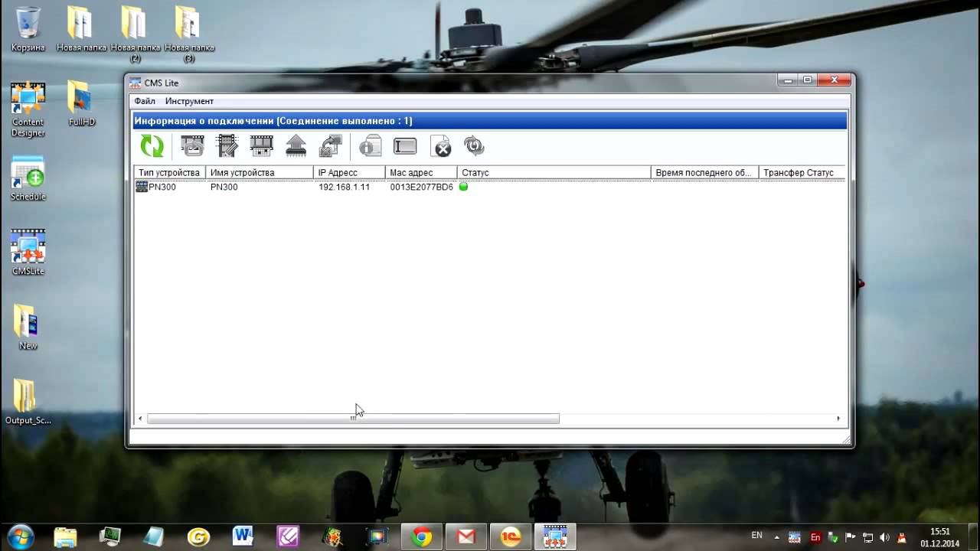980x551 pixels.
Task: Click the scrollbar right arrow in CMS Lite
Action: coord(838,419)
